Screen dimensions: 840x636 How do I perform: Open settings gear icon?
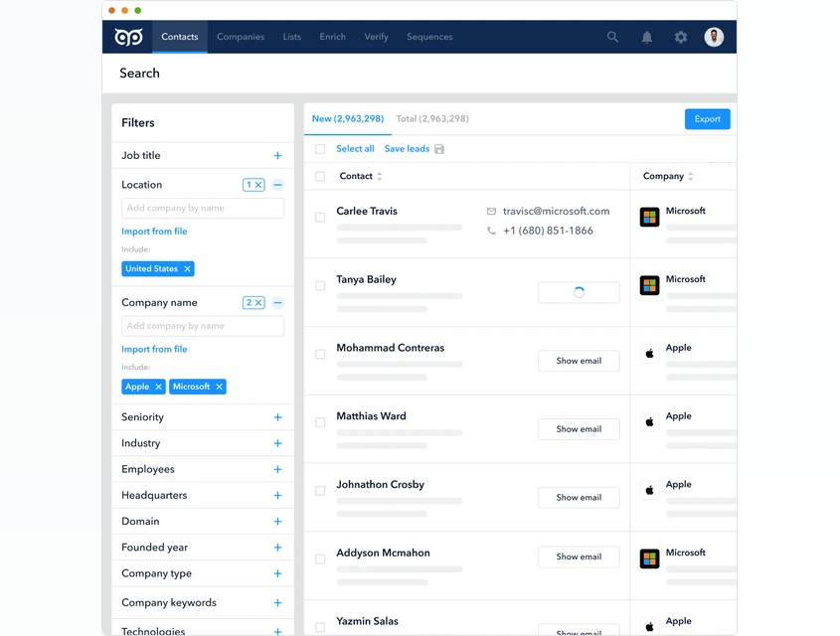tap(681, 37)
